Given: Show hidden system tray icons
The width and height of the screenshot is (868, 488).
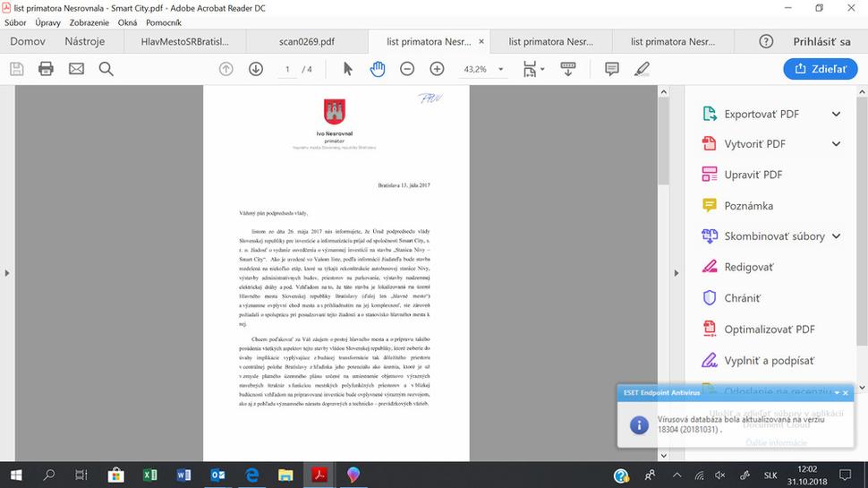Looking at the screenshot, I should 677,475.
